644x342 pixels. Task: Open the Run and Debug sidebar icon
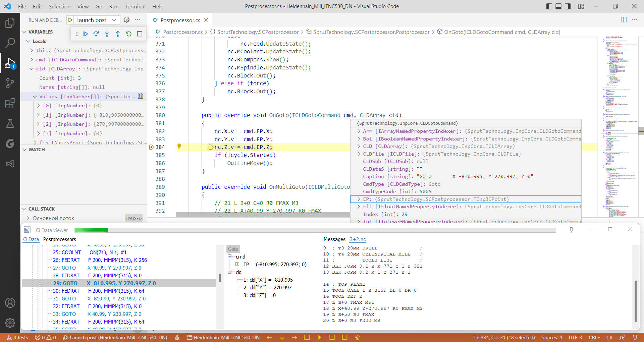tap(10, 63)
